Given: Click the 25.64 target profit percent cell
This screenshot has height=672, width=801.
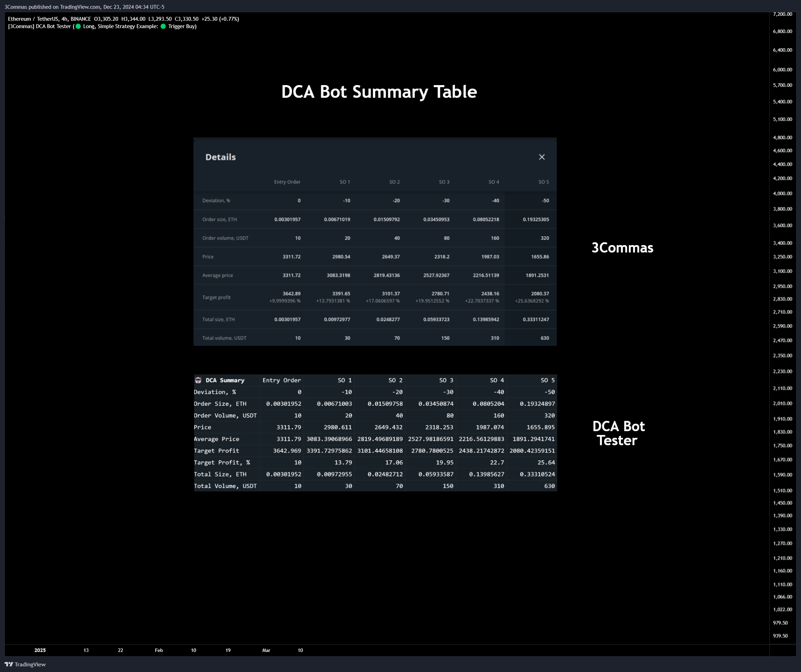Looking at the screenshot, I should click(546, 463).
